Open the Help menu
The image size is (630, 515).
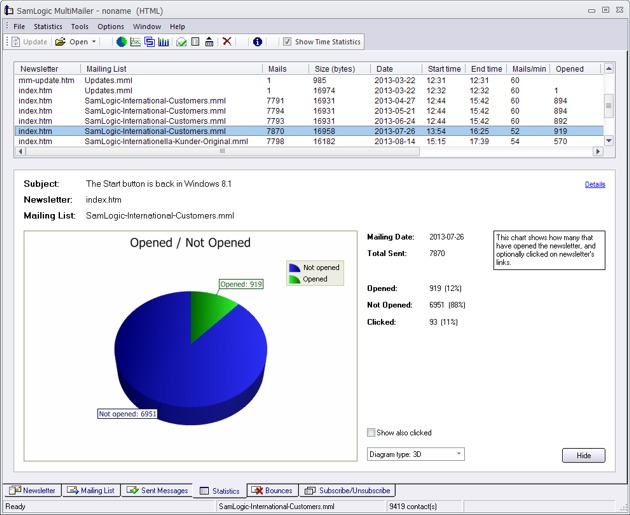pyautogui.click(x=177, y=27)
